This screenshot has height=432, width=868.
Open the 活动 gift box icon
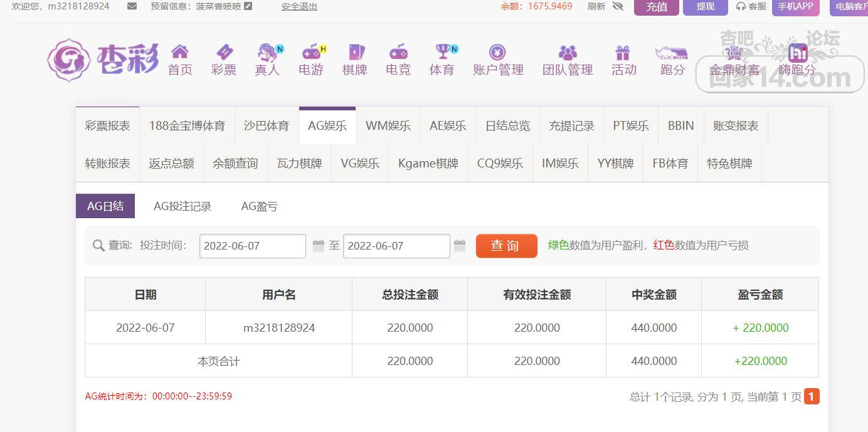tap(623, 51)
